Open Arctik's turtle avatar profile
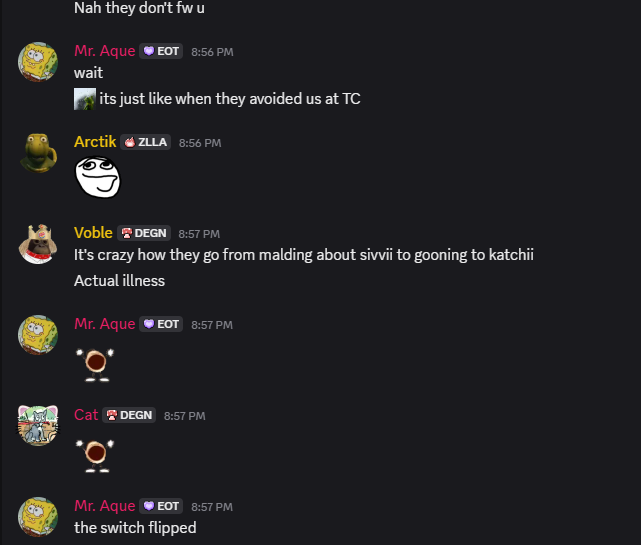 point(38,153)
